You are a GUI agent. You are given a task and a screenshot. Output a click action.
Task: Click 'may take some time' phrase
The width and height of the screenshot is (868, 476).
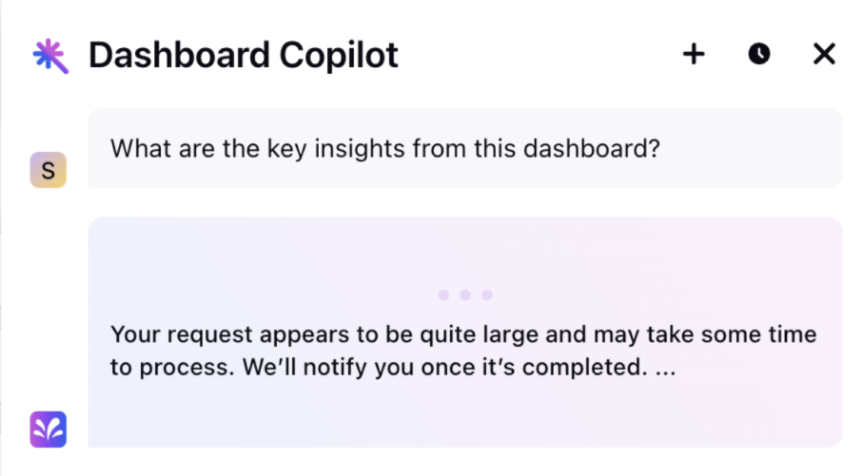[x=705, y=334]
